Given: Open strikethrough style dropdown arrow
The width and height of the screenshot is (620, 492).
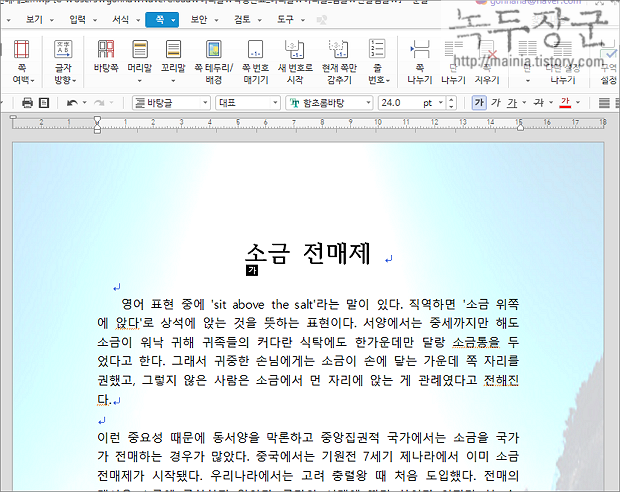Looking at the screenshot, I should click(551, 103).
